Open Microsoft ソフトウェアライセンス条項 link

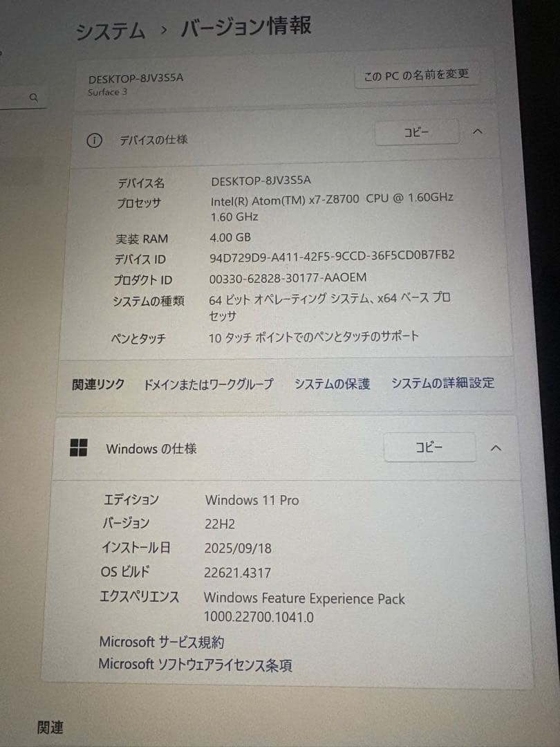coord(195,664)
